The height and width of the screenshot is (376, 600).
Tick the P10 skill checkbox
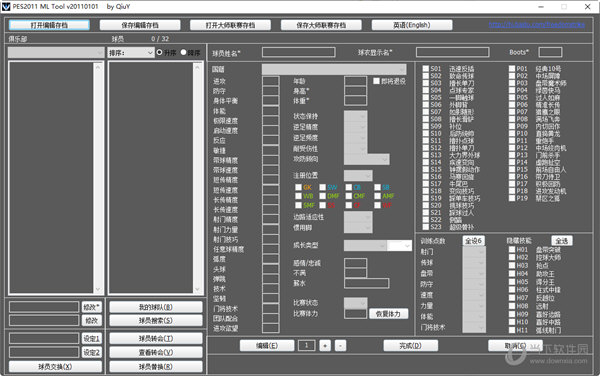pos(512,133)
